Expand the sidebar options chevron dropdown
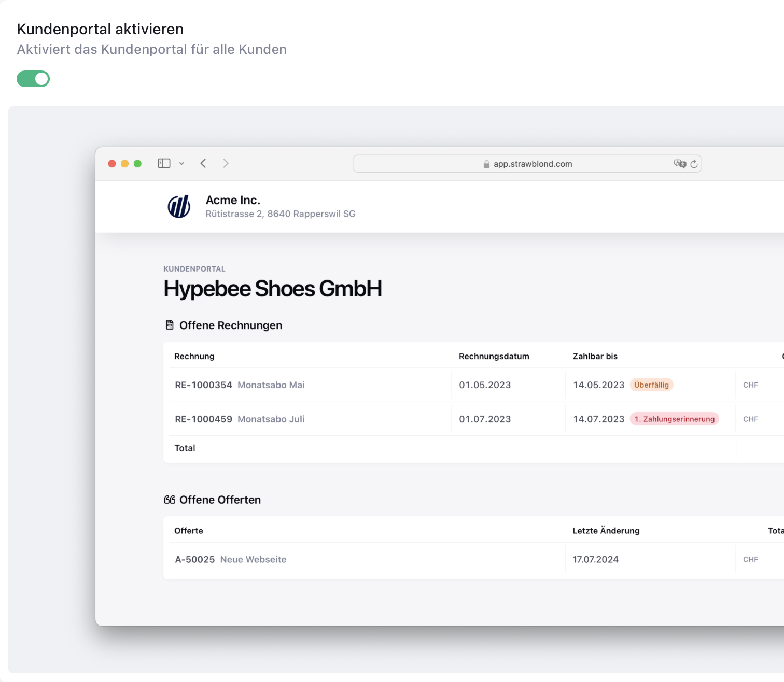This screenshot has height=682, width=784. point(181,163)
